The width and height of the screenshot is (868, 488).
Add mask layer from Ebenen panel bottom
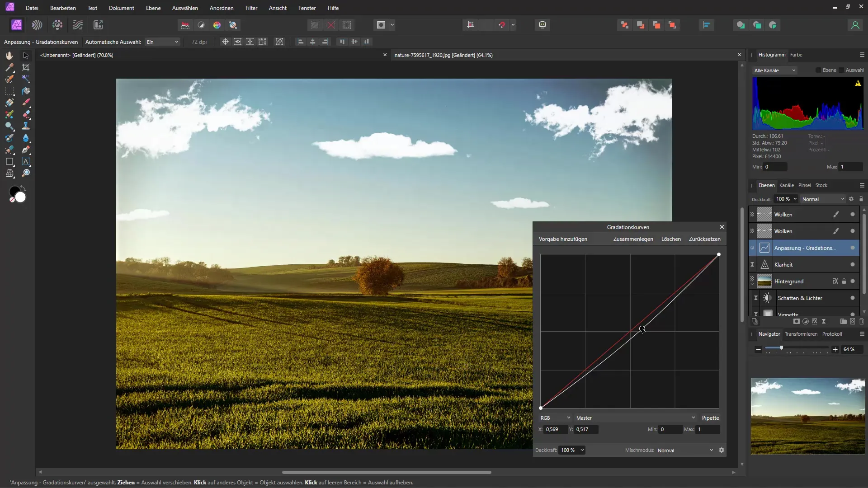coord(797,321)
